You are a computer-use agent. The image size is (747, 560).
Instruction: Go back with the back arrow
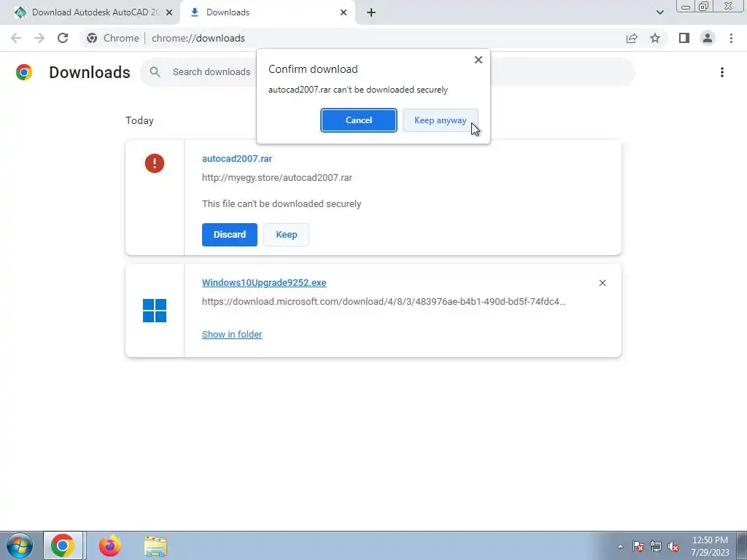(x=16, y=38)
